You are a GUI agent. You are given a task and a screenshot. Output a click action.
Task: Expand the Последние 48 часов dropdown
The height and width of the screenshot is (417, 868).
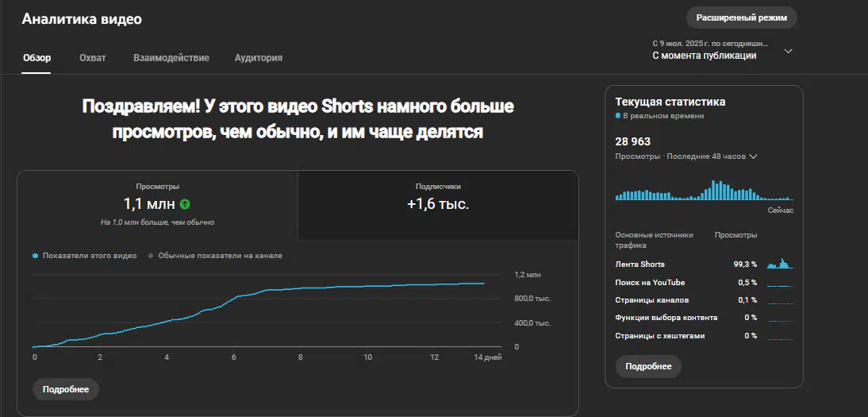[x=686, y=156]
